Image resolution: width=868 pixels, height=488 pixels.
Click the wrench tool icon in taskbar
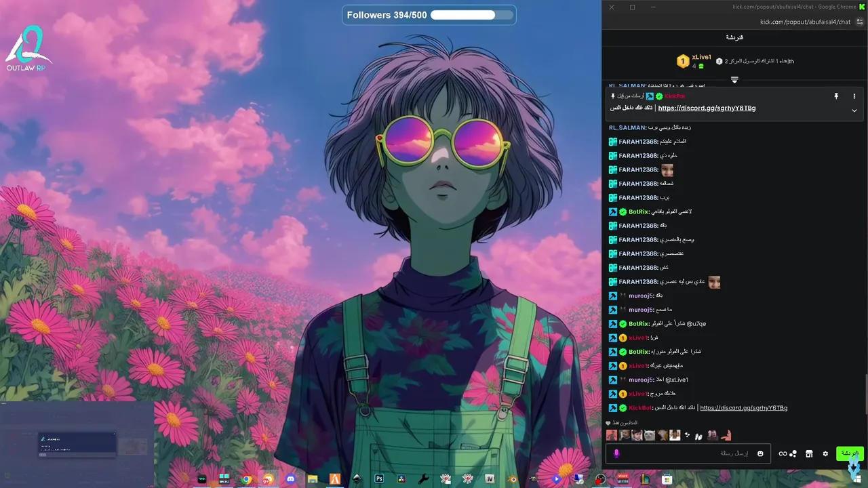point(423,479)
